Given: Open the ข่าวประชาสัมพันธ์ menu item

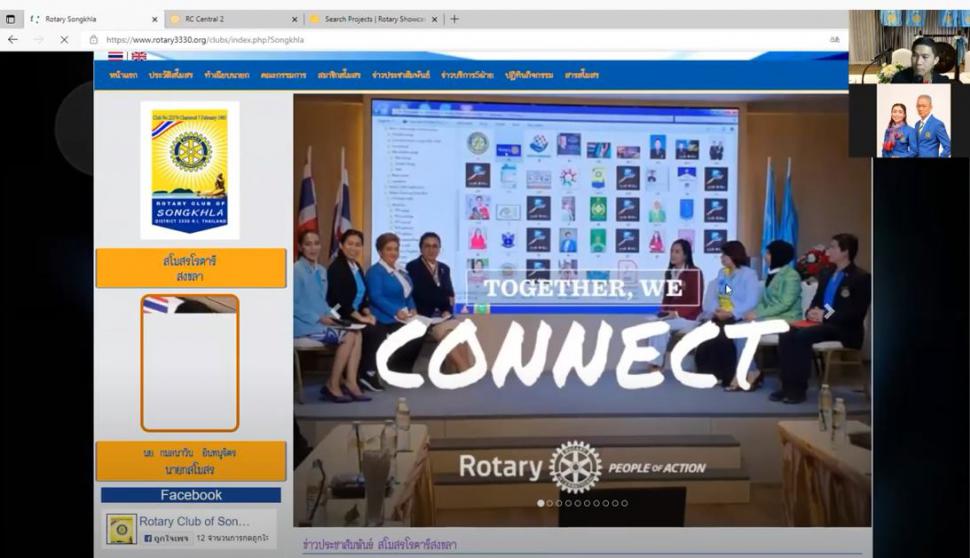Looking at the screenshot, I should (x=401, y=75).
